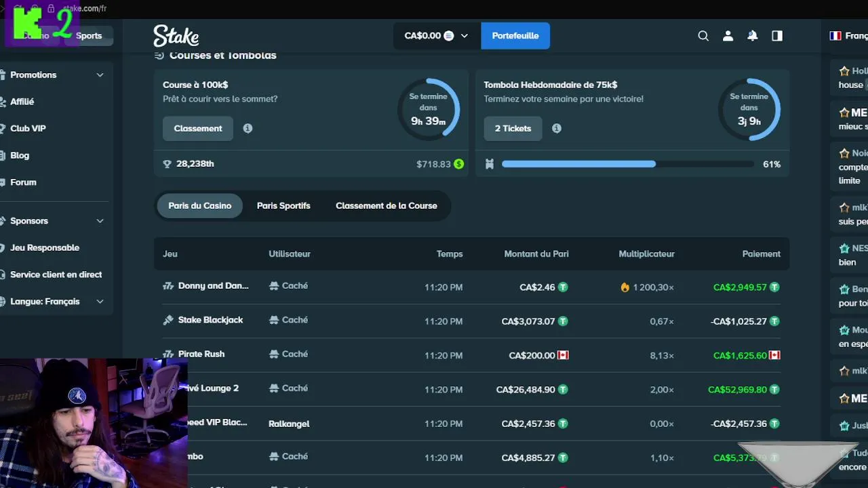Open the search magnifier icon in header
The image size is (868, 488).
(x=703, y=36)
